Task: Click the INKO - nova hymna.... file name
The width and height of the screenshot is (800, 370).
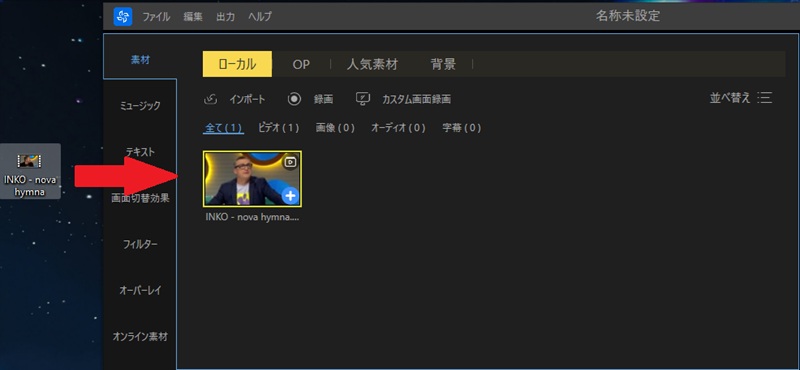Action: pos(252,217)
